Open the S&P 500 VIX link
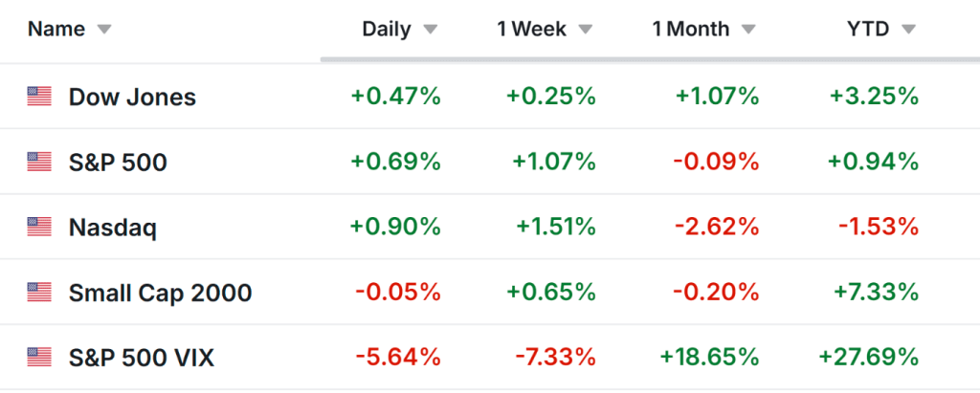 [x=142, y=358]
